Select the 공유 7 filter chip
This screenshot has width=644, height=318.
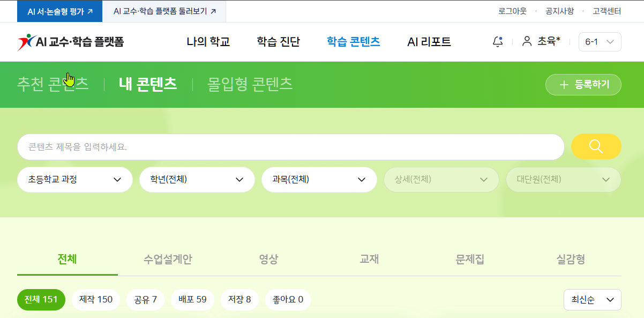145,299
